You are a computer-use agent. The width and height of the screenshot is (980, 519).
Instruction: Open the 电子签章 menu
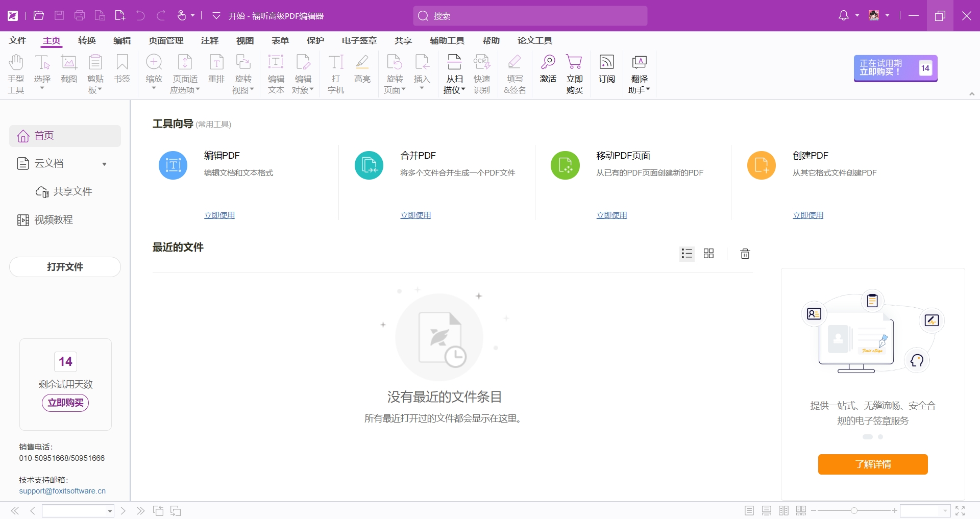[x=358, y=40]
